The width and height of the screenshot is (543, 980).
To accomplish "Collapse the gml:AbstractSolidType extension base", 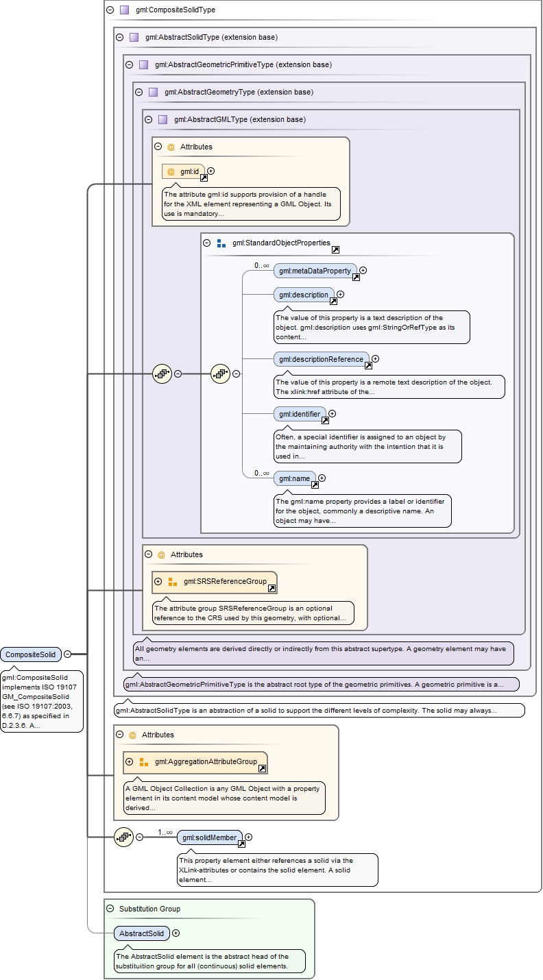I will [x=119, y=38].
